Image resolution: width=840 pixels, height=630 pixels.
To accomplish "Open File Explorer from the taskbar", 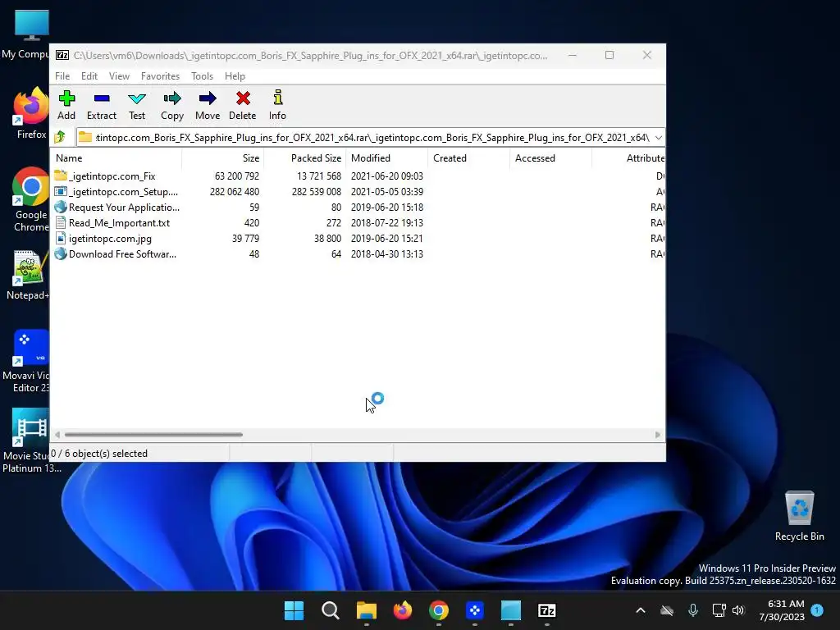I will tap(367, 610).
